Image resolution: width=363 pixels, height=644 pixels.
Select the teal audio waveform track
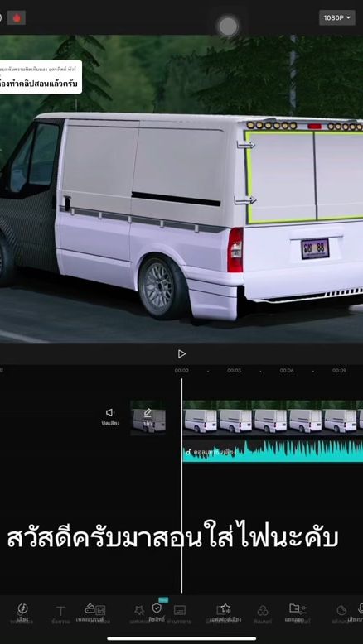[x=273, y=451]
